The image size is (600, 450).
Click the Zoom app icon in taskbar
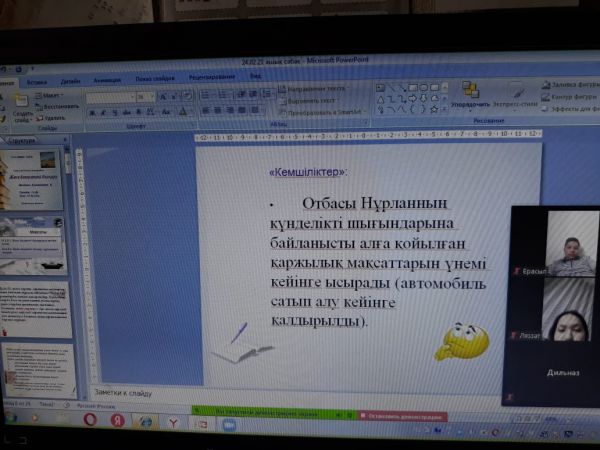(x=228, y=423)
